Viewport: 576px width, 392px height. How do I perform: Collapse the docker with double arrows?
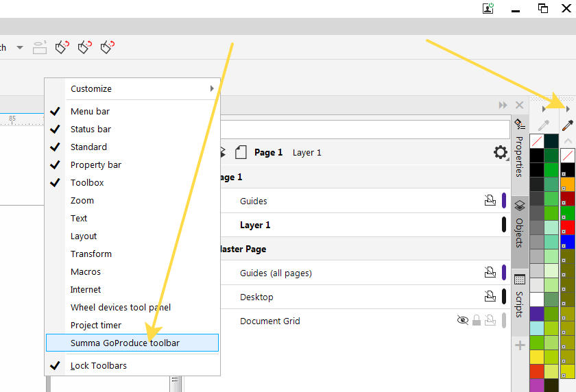pos(503,106)
